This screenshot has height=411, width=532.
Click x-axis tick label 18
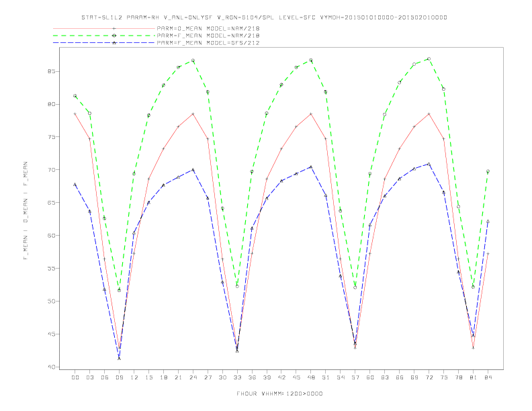click(x=163, y=377)
